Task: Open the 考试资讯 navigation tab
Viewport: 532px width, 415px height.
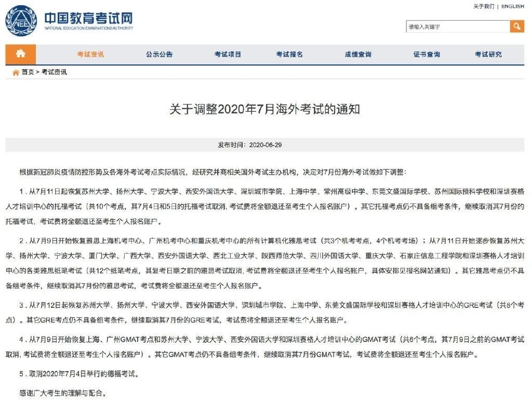Action: pyautogui.click(x=90, y=54)
